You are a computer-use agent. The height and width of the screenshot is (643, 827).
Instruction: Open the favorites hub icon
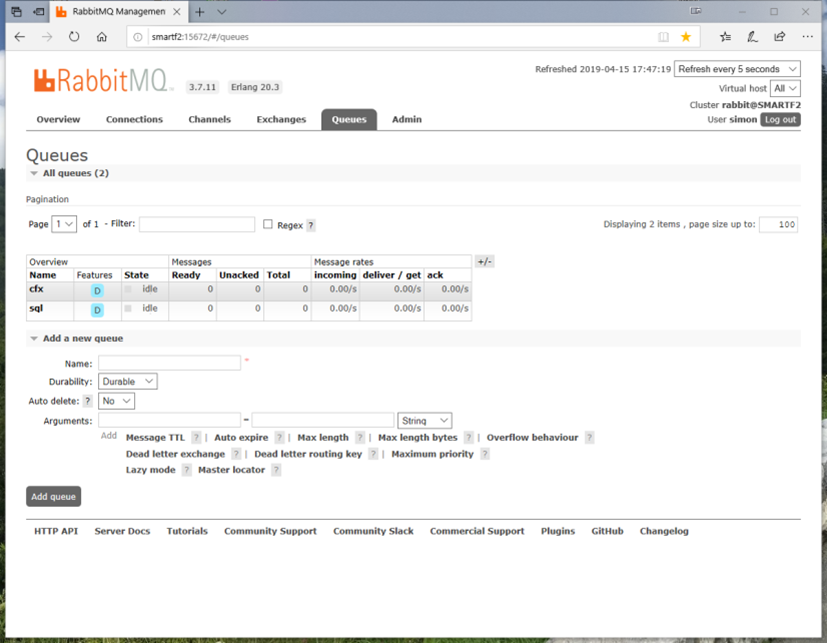pyautogui.click(x=726, y=37)
